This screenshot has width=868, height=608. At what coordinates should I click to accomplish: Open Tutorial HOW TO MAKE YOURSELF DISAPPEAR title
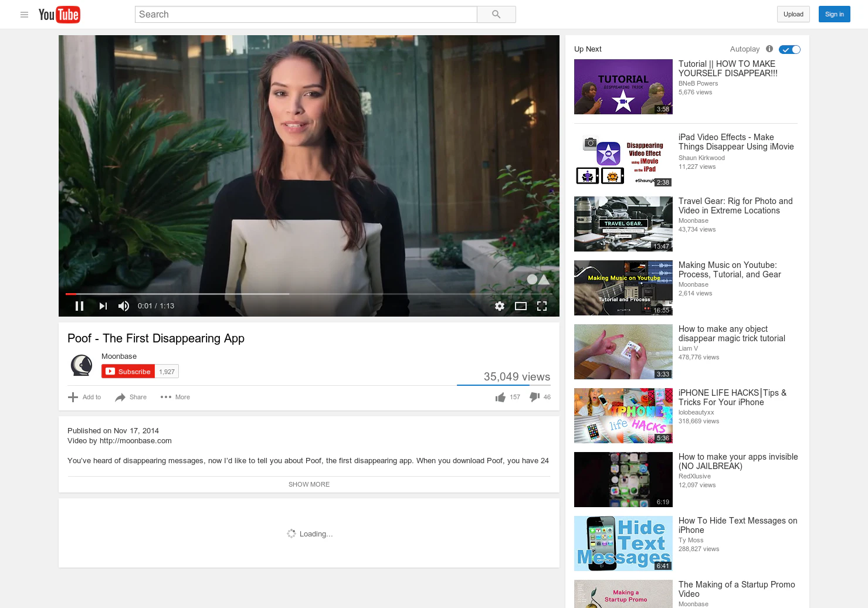728,69
